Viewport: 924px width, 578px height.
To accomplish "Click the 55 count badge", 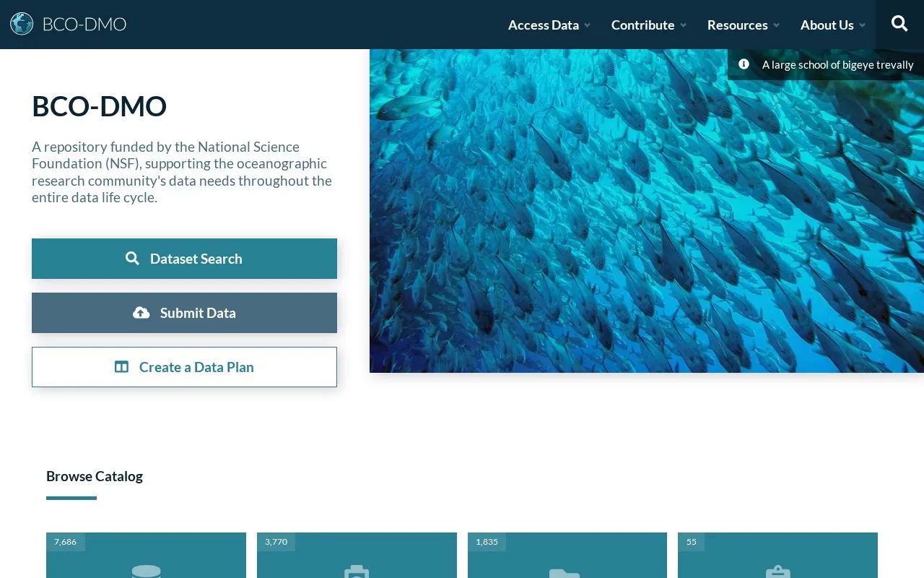I will 691,542.
